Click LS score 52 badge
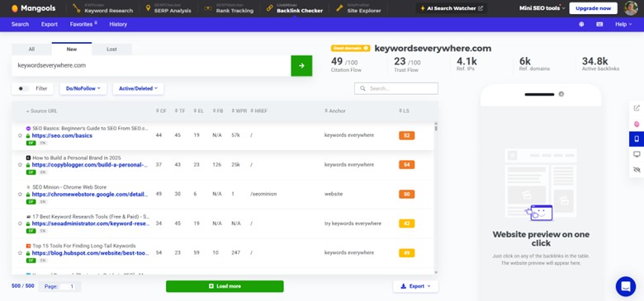The width and height of the screenshot is (644, 301). pos(406,135)
